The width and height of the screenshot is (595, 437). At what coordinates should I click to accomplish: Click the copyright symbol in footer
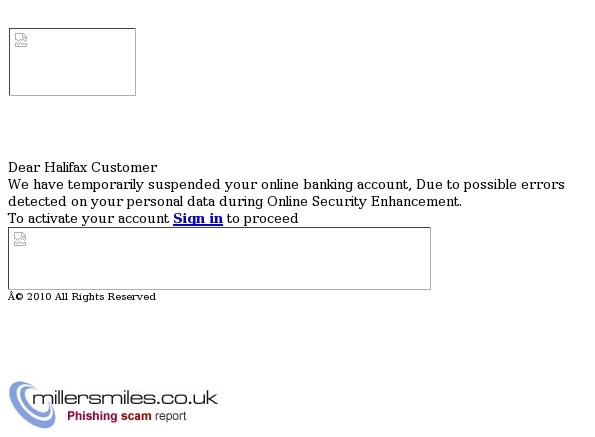(19, 297)
